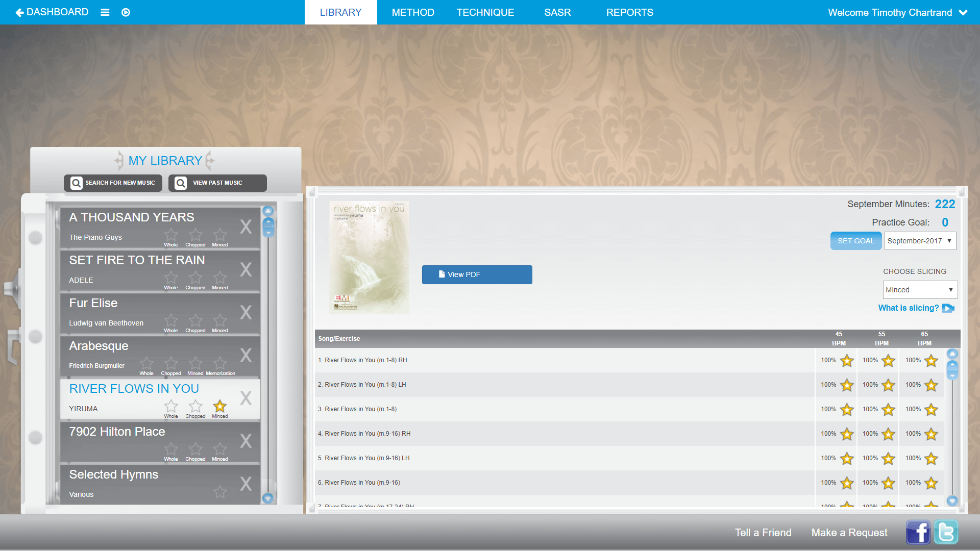Click Chopped star for Fur Elise

195,320
